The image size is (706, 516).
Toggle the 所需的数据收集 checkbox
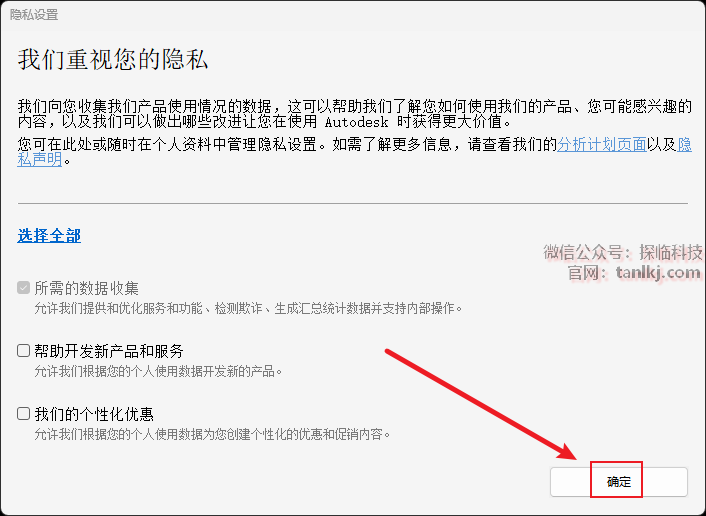23,288
